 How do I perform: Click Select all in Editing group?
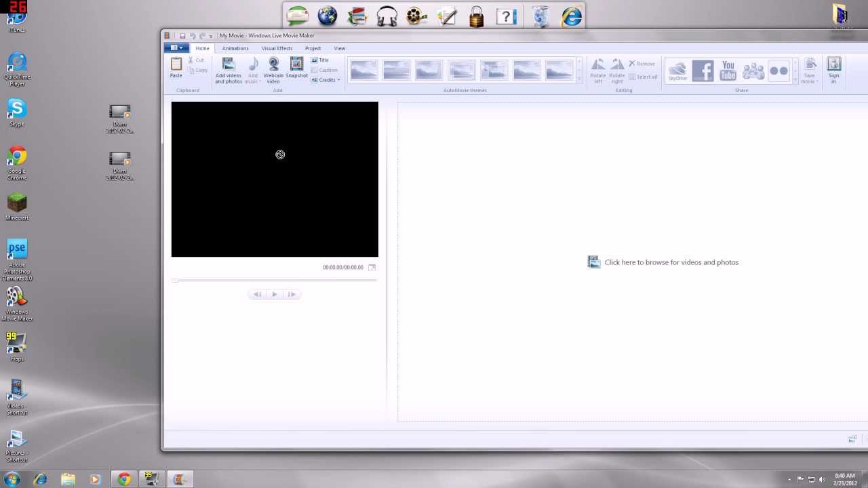(643, 77)
